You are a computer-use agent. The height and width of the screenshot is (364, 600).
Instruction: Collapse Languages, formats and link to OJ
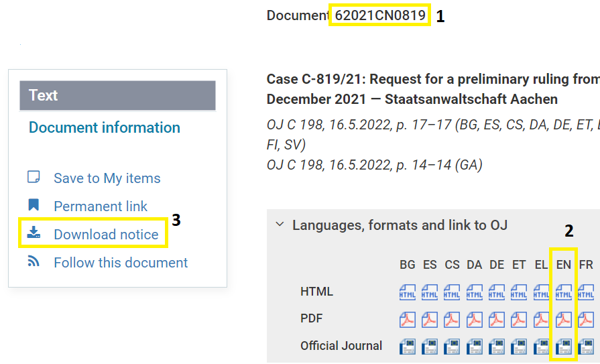click(x=280, y=225)
